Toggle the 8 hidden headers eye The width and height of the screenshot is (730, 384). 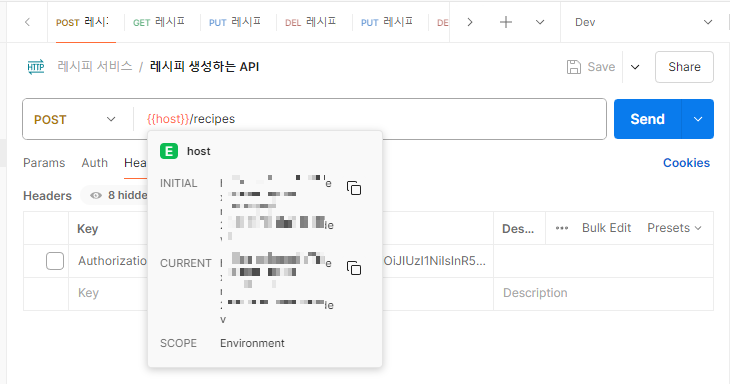[95, 195]
